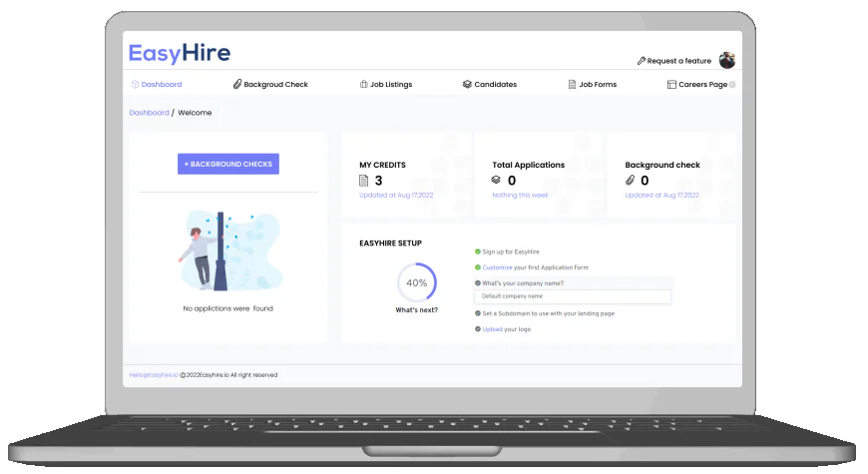This screenshot has width=868, height=474.
Task: Click the grey status dot beside company name question
Action: (478, 283)
